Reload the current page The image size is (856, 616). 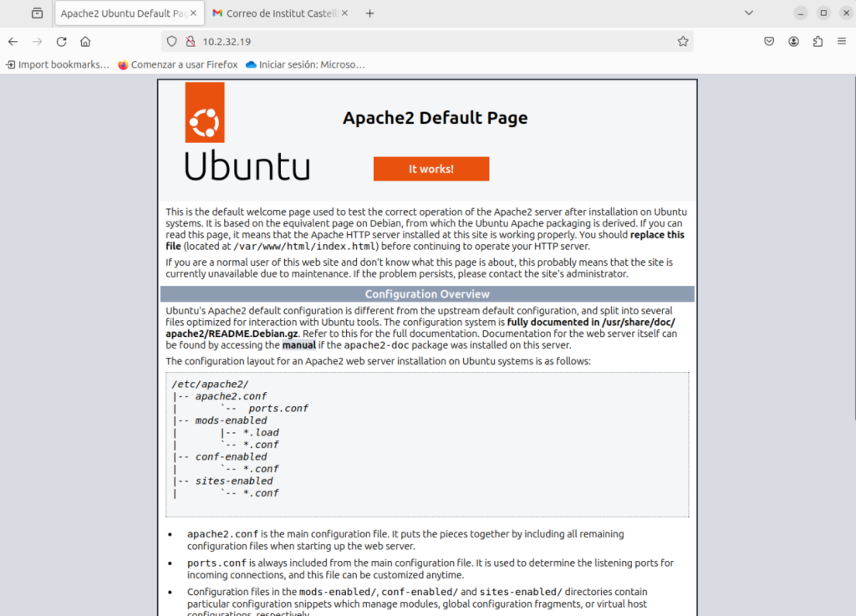[x=61, y=42]
